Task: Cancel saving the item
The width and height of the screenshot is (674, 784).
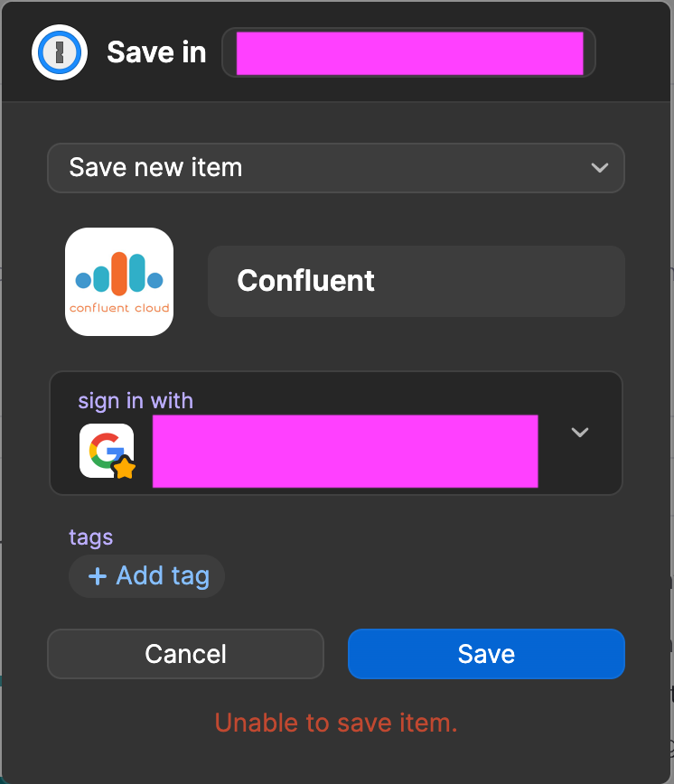Action: [x=185, y=654]
